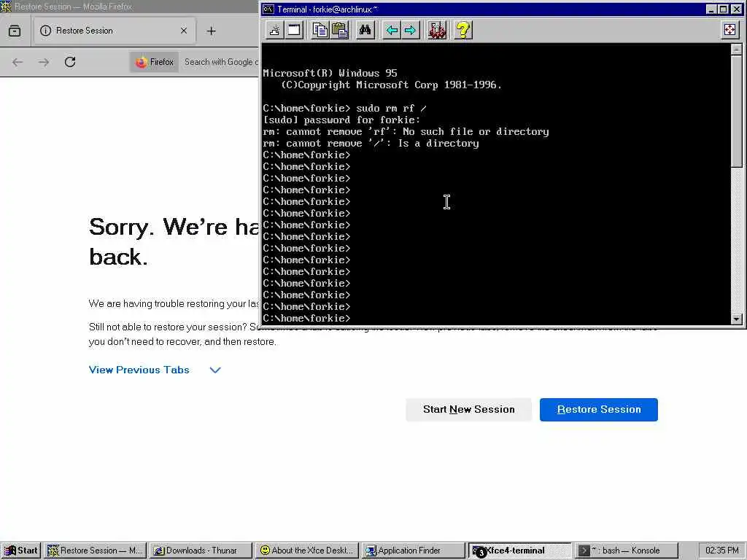The width and height of the screenshot is (747, 560).
Task: Click Start New Session button
Action: pyautogui.click(x=469, y=410)
